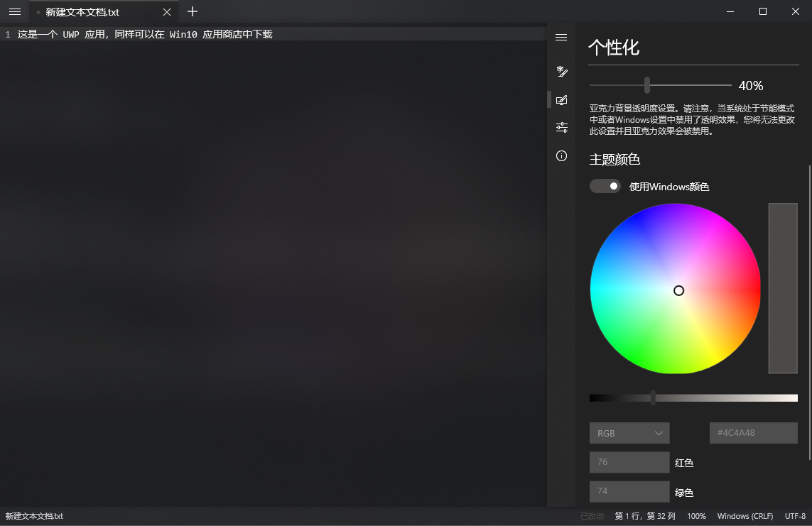Click the acrylic transparency slider at 40%
Viewport: 812px width, 526px height.
(647, 85)
